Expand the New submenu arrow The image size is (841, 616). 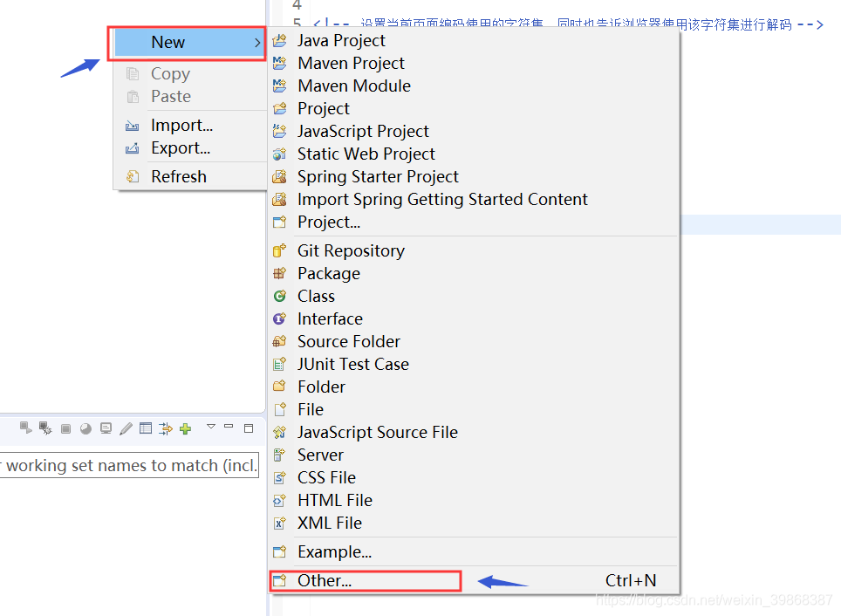257,43
